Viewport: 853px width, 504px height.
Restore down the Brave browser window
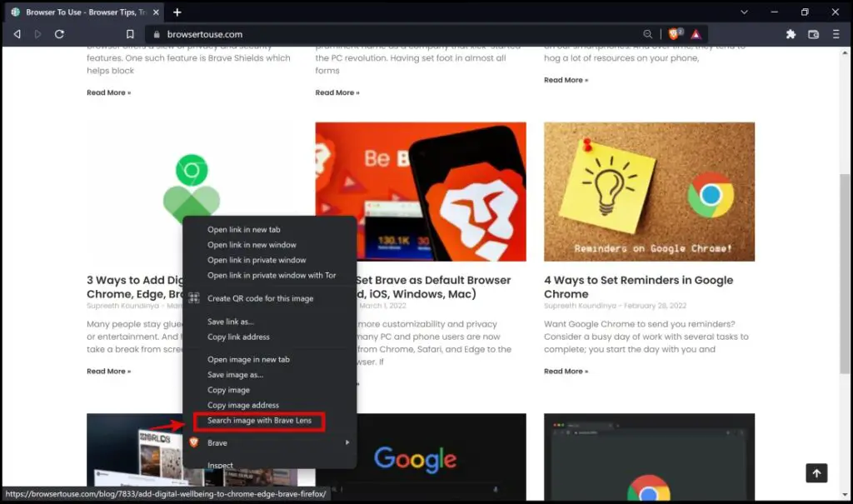coord(805,12)
